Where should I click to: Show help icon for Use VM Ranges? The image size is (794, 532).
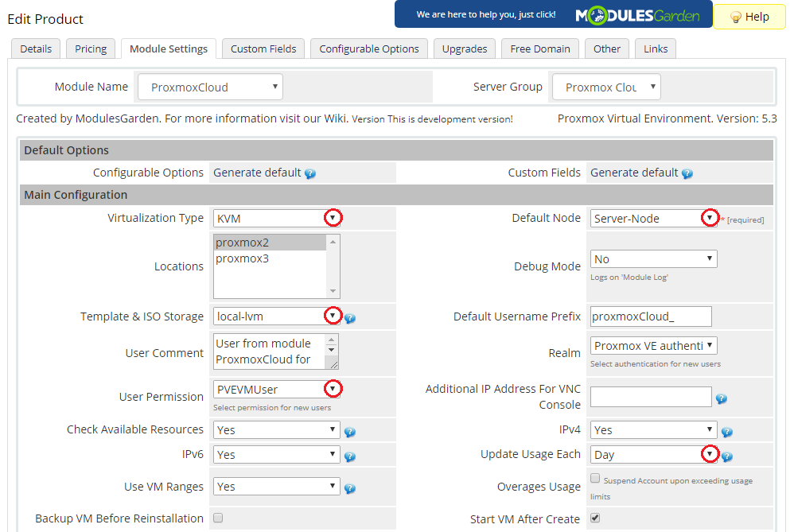tap(350, 488)
